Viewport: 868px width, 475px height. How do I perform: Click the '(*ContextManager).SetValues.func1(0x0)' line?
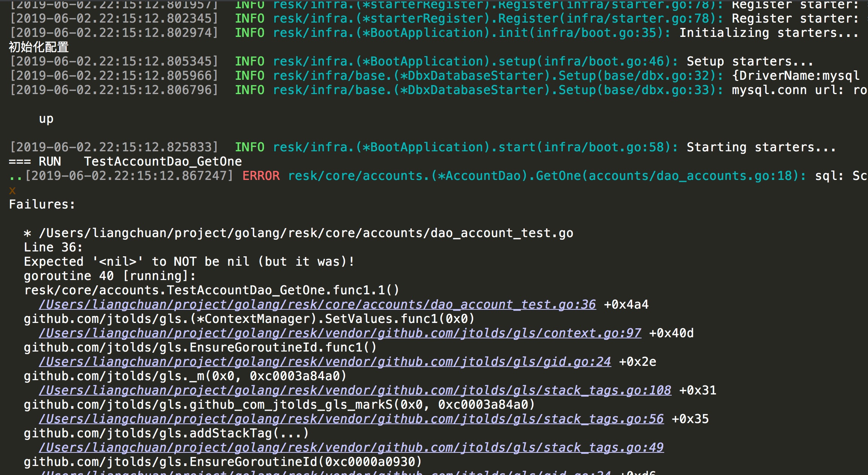249,318
